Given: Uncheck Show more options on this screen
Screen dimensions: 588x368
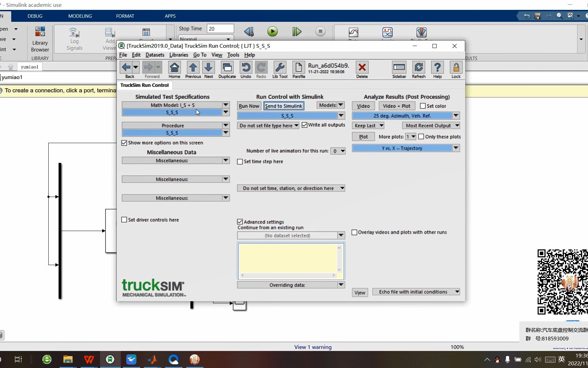Looking at the screenshot, I should [124, 143].
